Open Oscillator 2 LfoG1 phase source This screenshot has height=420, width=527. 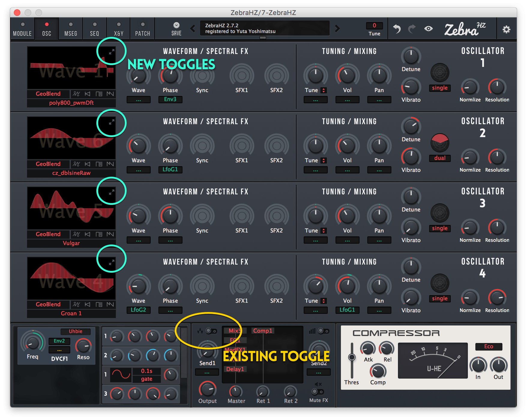point(170,169)
